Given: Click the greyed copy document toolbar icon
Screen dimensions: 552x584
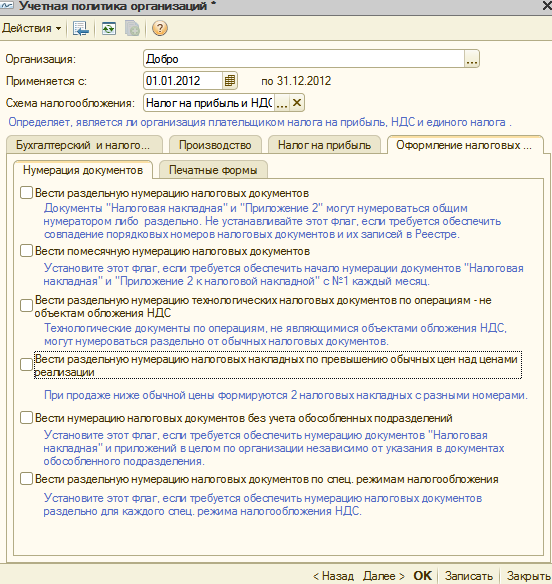Looking at the screenshot, I should point(132,29).
